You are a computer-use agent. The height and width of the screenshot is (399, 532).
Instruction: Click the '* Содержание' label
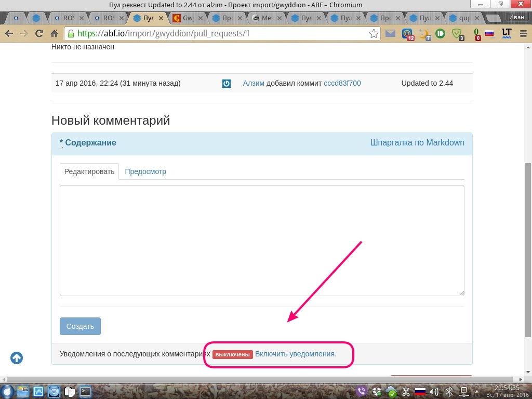click(88, 143)
